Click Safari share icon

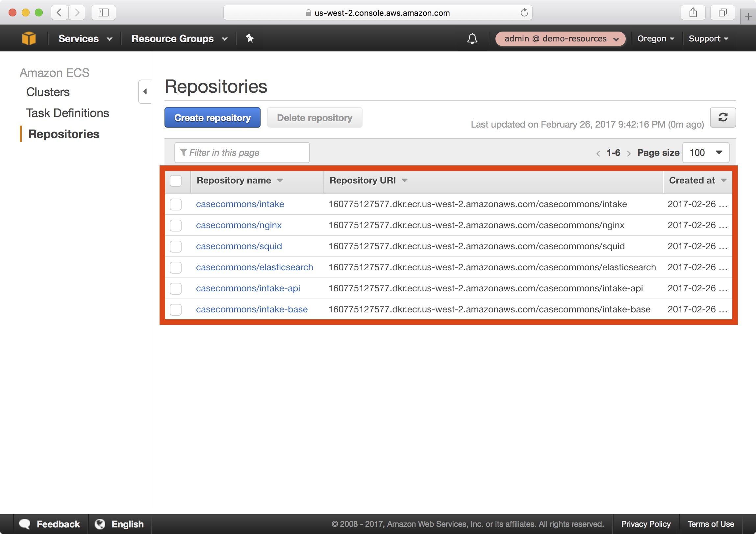(693, 13)
